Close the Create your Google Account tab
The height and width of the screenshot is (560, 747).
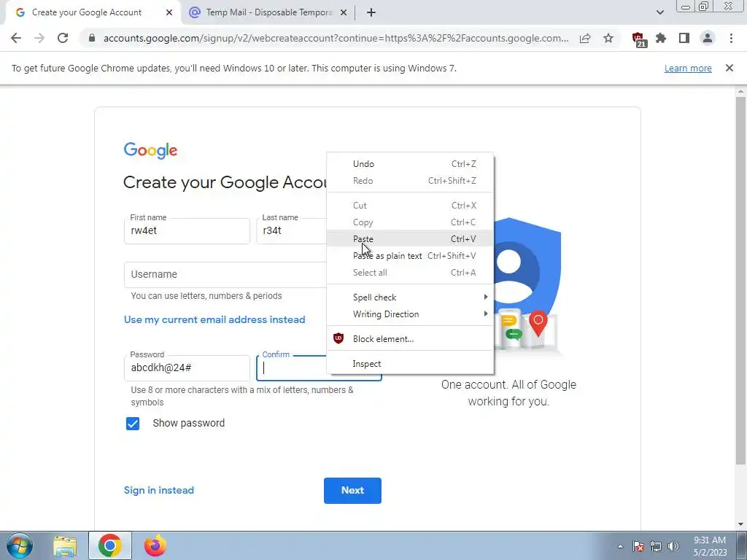169,13
